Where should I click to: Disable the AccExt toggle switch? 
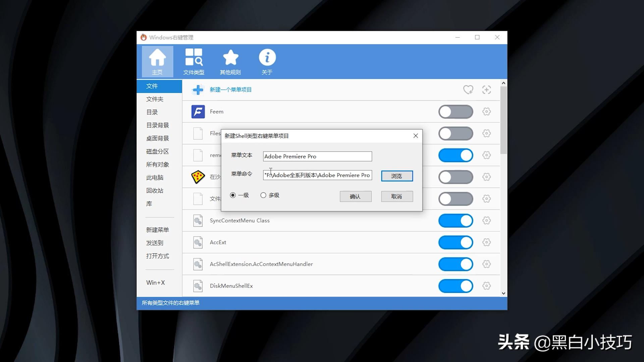455,242
